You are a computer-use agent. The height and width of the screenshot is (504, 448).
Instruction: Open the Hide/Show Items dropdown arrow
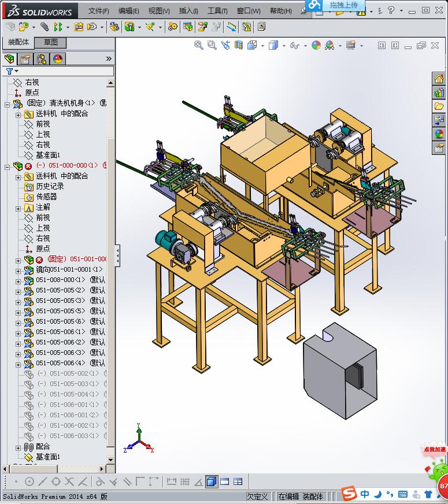(x=305, y=46)
